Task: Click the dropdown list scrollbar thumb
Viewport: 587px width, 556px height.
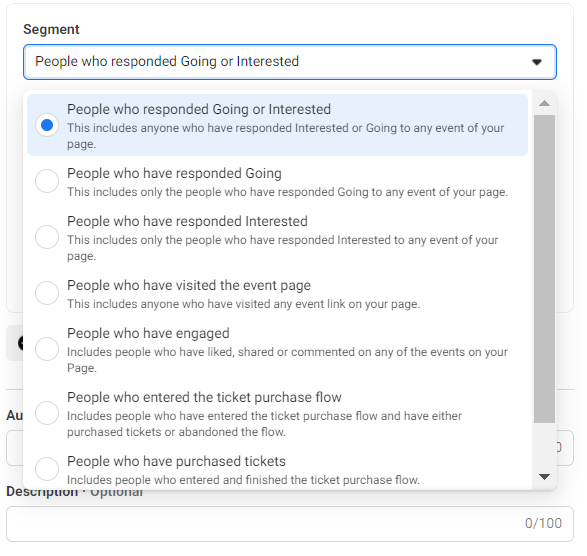Action: point(544,269)
